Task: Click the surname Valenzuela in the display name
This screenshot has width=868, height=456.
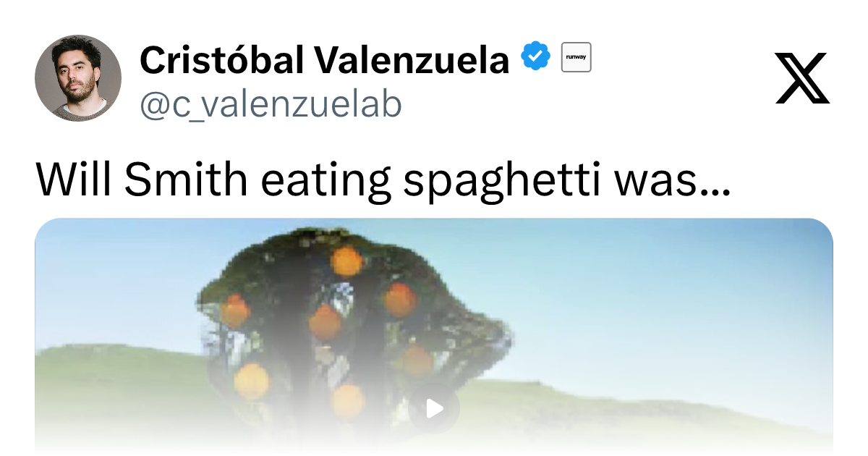Action: click(x=411, y=60)
